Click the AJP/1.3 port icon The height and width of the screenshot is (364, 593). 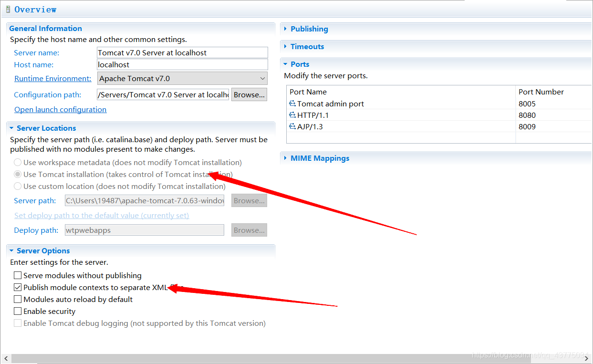pyautogui.click(x=292, y=126)
